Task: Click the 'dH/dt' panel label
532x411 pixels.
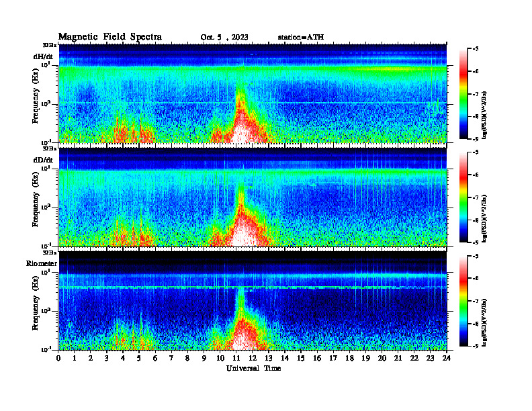Action: (43, 56)
